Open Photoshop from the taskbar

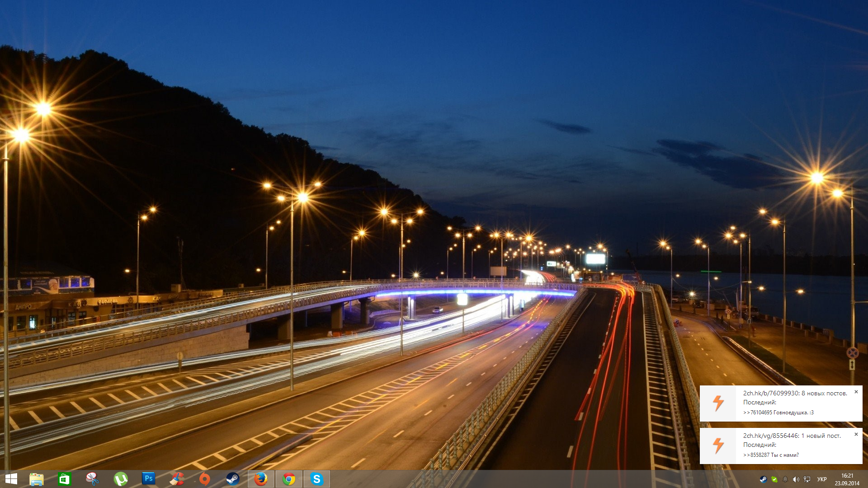(148, 479)
